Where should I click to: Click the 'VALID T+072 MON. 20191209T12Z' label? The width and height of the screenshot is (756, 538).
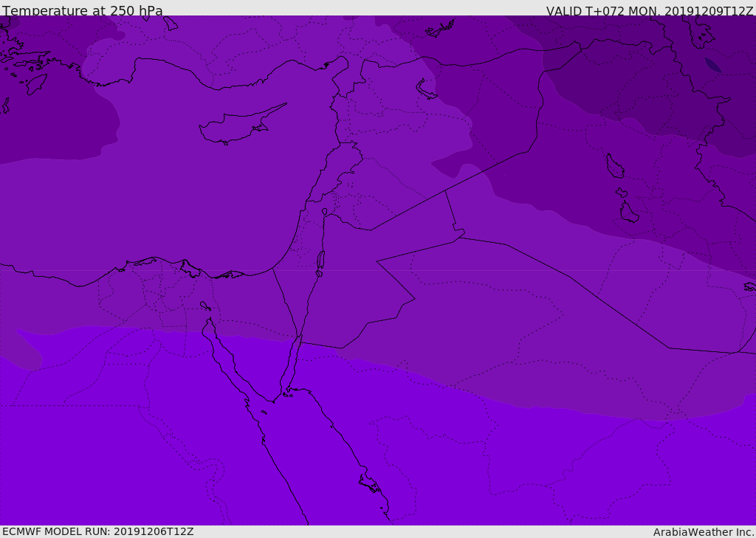pyautogui.click(x=650, y=10)
